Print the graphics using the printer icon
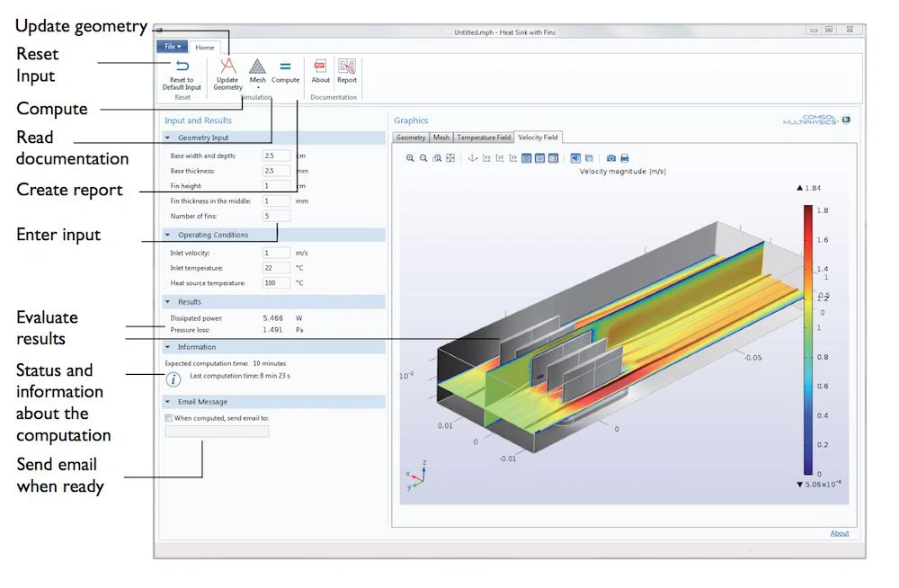Viewport: 899px width, 588px height. pos(625,158)
